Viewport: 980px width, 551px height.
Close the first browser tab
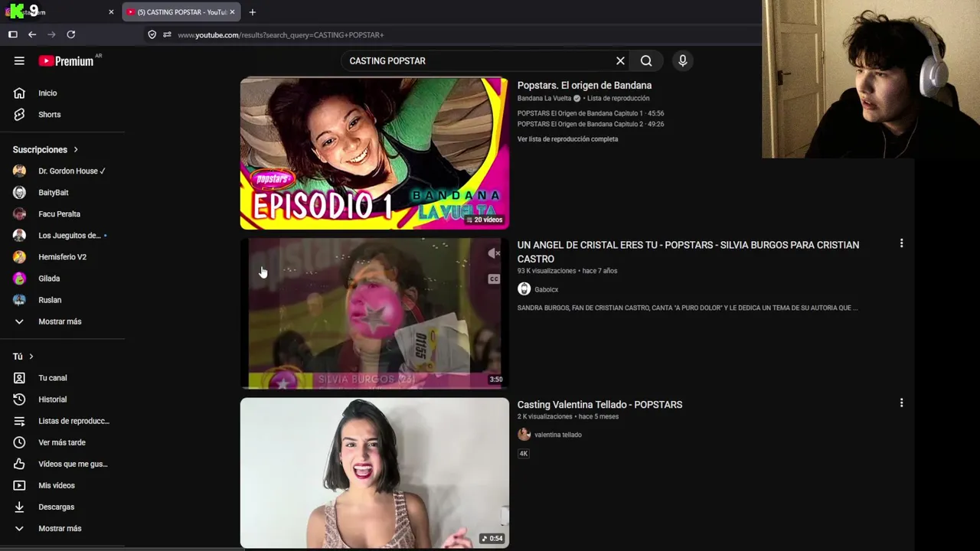[x=111, y=11]
